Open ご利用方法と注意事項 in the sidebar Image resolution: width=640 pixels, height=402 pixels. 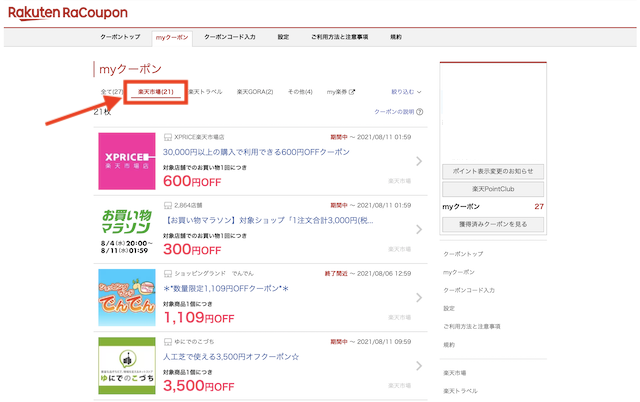point(472,326)
